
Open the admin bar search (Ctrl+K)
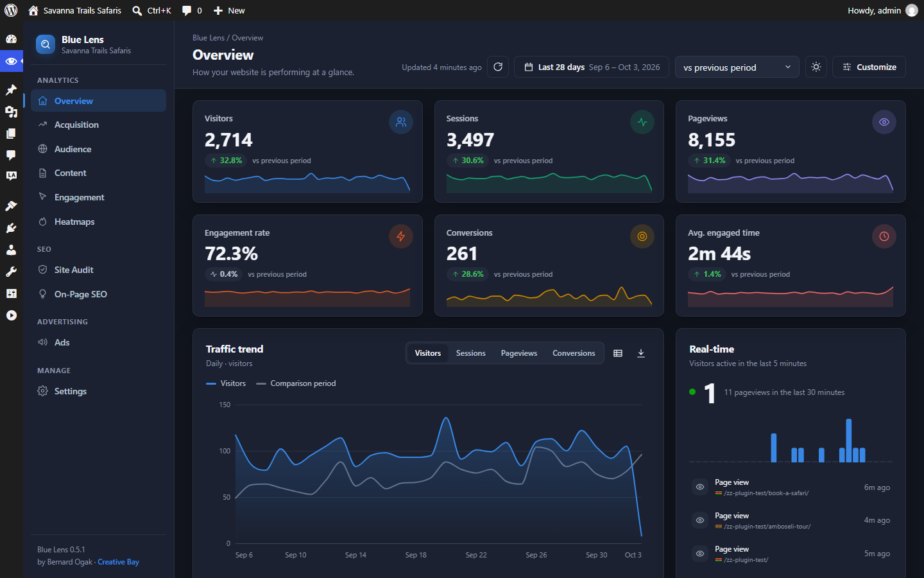click(x=152, y=10)
